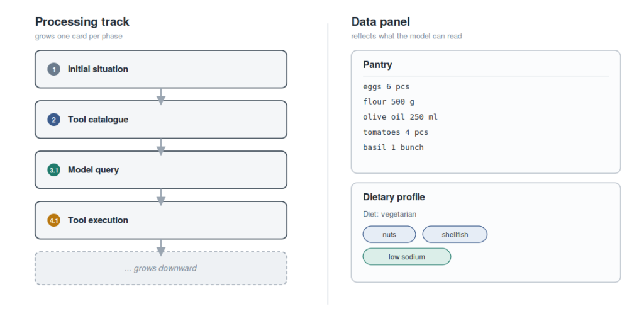Screen dimensions: 644x328
Task: Select the Pantry panel heading
Action: click(377, 65)
